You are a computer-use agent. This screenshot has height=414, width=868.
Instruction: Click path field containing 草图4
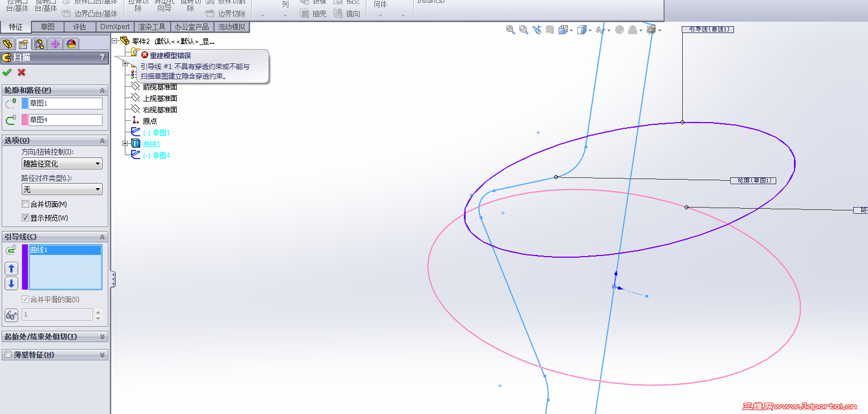click(x=66, y=120)
